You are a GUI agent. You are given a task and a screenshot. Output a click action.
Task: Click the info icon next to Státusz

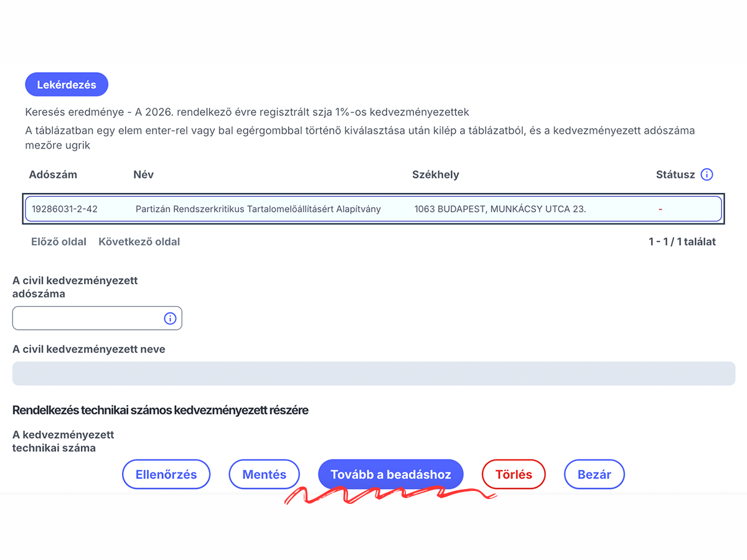707,175
